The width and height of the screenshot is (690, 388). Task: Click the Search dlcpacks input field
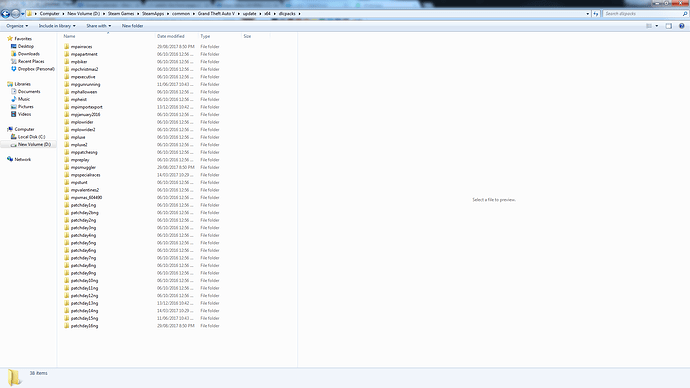point(641,14)
